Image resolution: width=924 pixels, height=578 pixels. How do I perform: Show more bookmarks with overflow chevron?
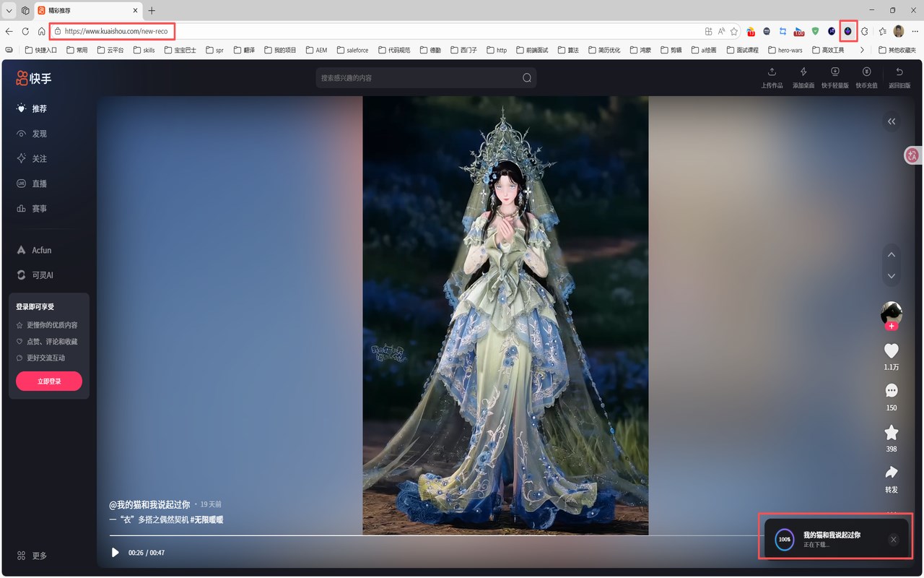click(862, 50)
